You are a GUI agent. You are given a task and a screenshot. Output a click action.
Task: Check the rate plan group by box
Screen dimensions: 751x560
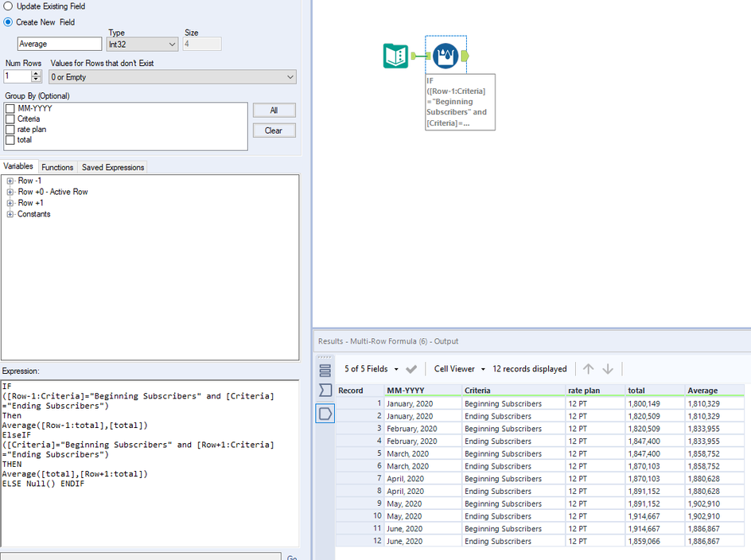tap(10, 130)
